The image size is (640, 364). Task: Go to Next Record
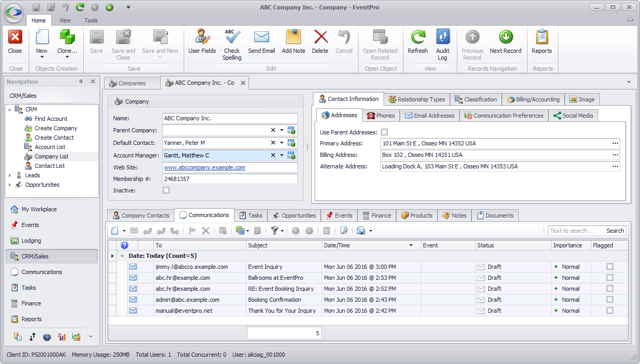click(506, 42)
